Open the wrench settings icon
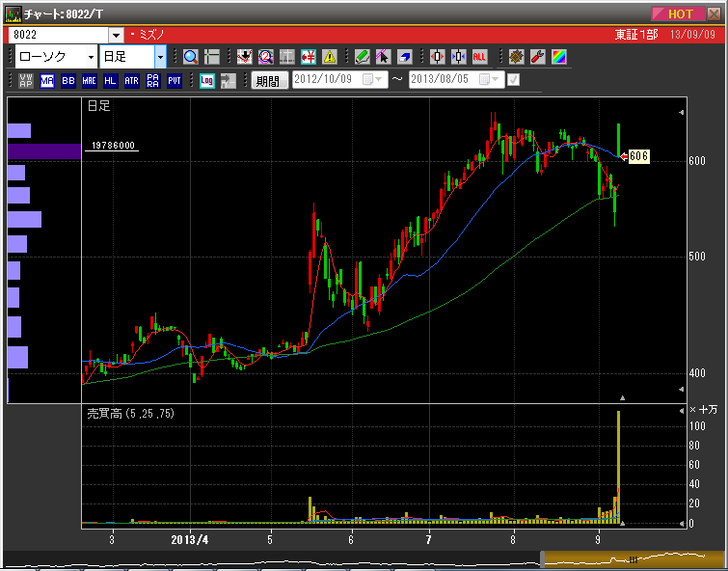The image size is (728, 571). tap(538, 57)
